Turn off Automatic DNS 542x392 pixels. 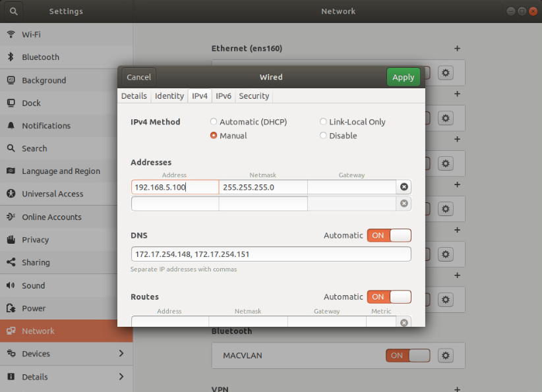pyautogui.click(x=389, y=235)
